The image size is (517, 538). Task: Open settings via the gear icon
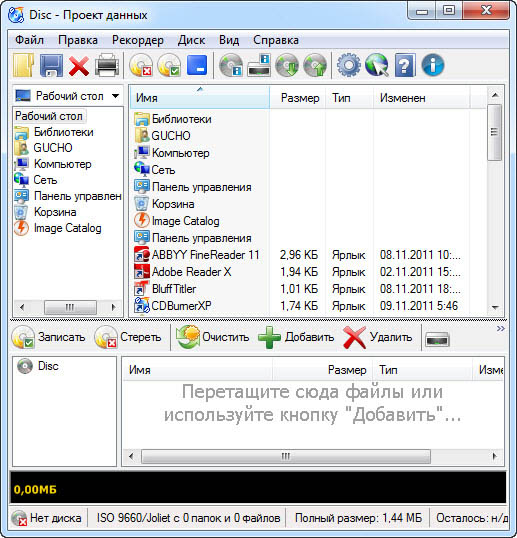[349, 65]
